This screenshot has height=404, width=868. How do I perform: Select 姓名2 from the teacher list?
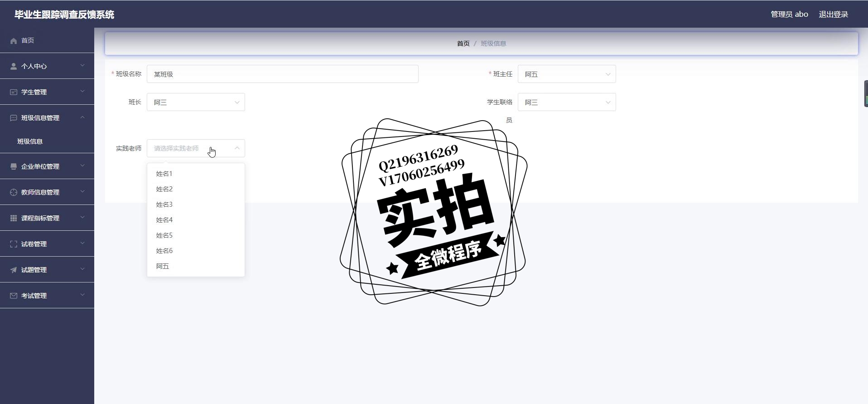pos(196,189)
